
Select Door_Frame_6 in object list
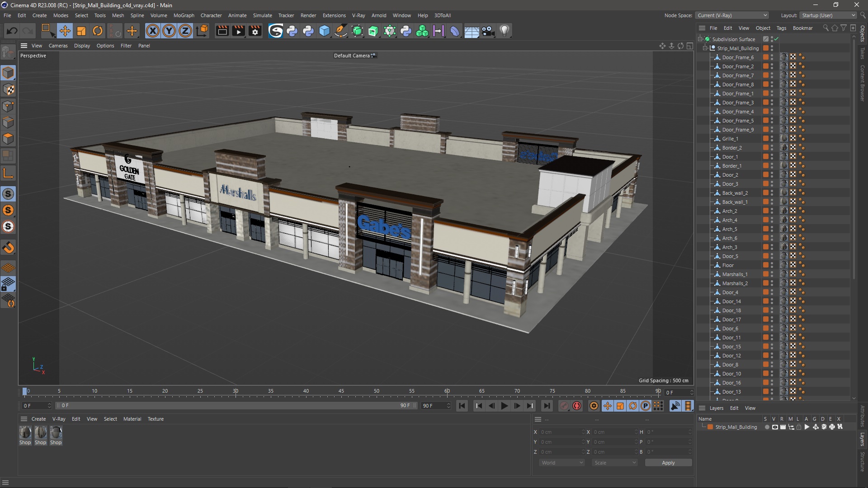(737, 57)
